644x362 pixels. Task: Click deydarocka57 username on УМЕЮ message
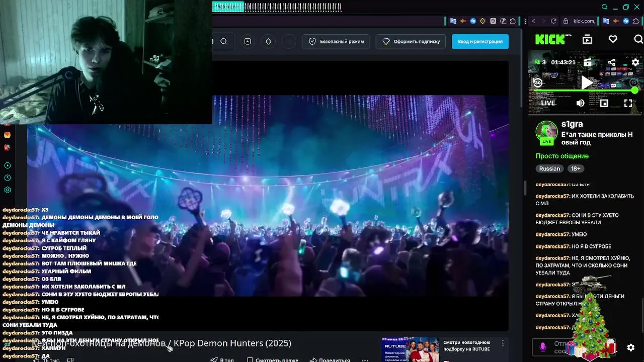pos(552,234)
